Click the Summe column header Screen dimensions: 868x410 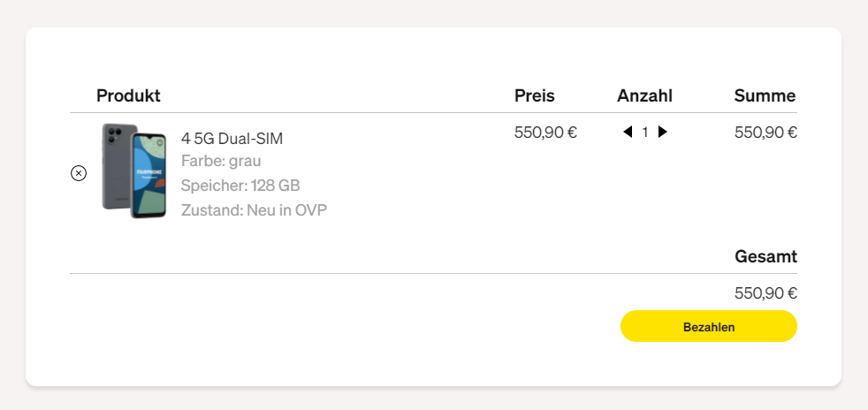(x=765, y=95)
